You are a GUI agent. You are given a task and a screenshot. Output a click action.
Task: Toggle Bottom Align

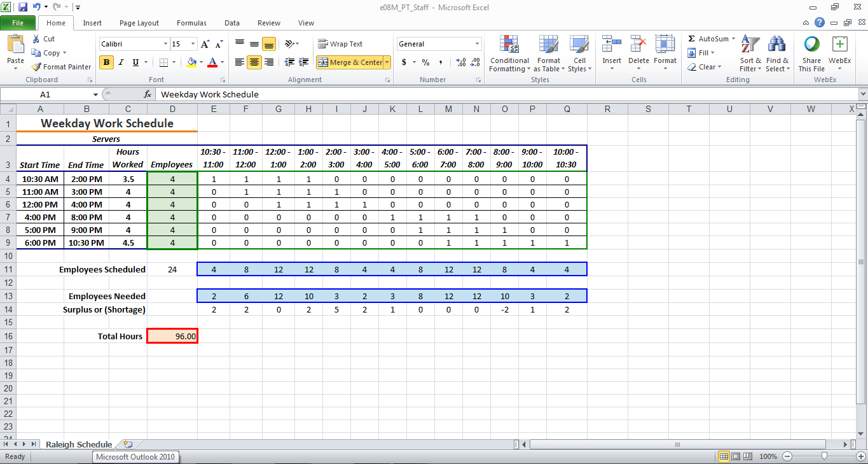tap(269, 44)
